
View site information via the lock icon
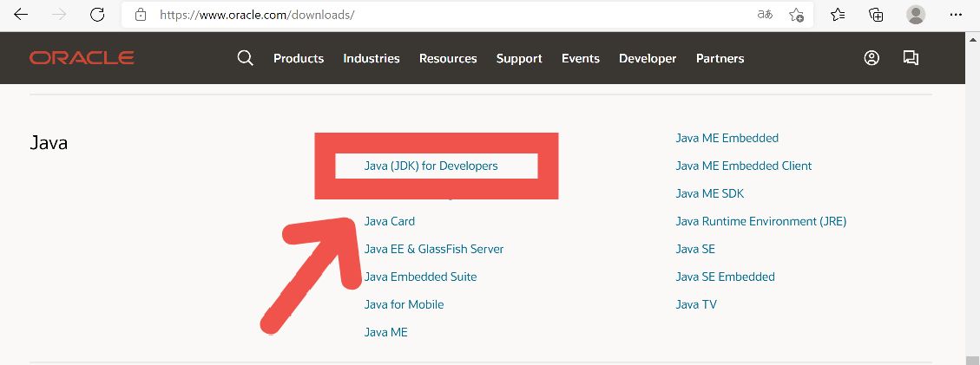tap(141, 15)
